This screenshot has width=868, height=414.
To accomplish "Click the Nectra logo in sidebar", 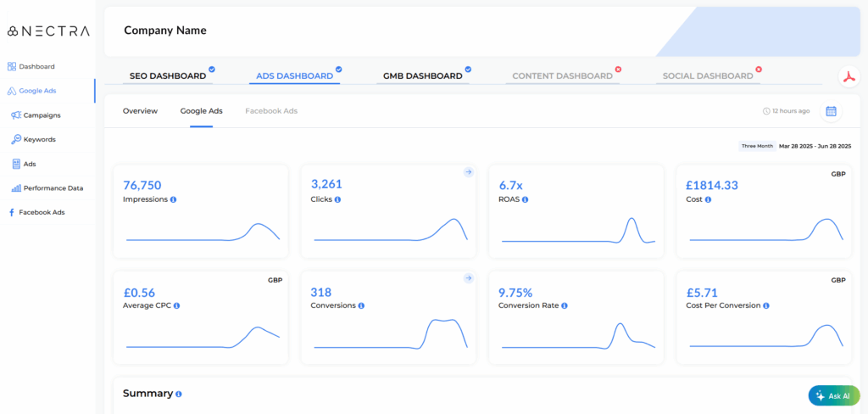I will tap(47, 31).
